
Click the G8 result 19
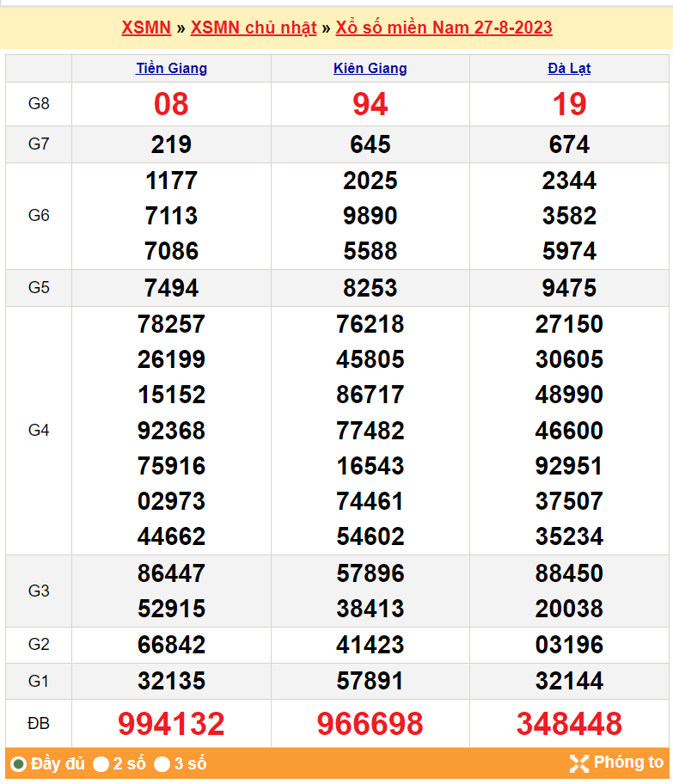(x=569, y=104)
